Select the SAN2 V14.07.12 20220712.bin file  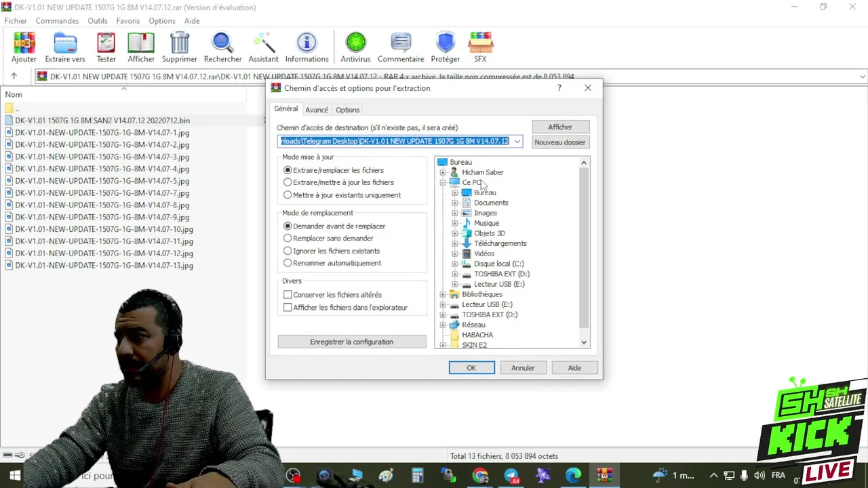[x=102, y=121]
